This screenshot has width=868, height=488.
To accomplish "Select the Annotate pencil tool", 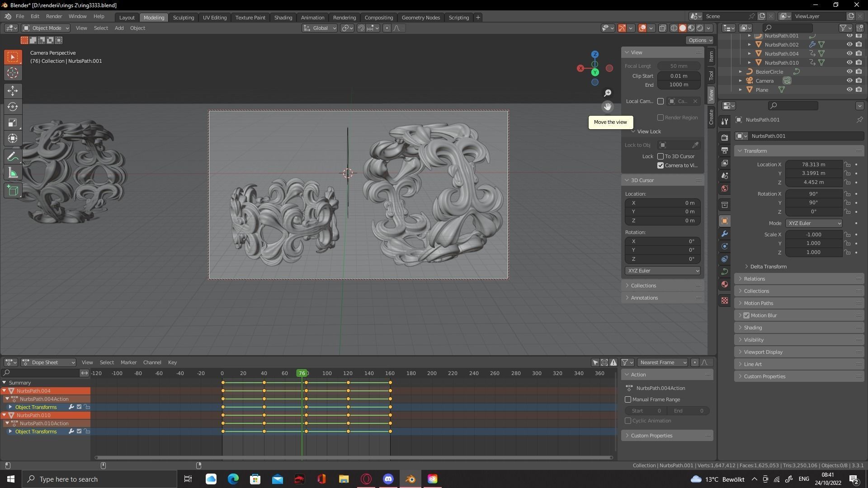I will coord(13,157).
